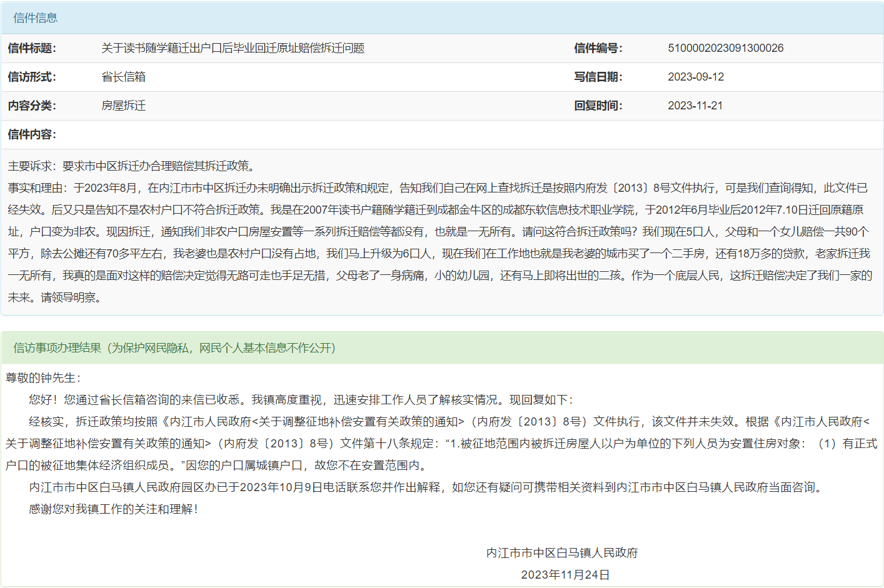The width and height of the screenshot is (884, 588).
Task: Click the line starting 主要诉求
Action: 131,166
